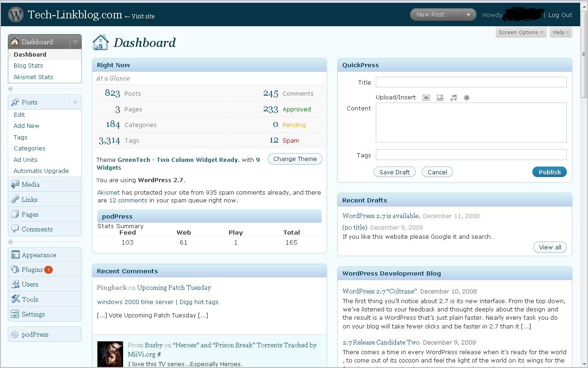Open draft 'WordPress 2.7 is available.'

[381, 216]
